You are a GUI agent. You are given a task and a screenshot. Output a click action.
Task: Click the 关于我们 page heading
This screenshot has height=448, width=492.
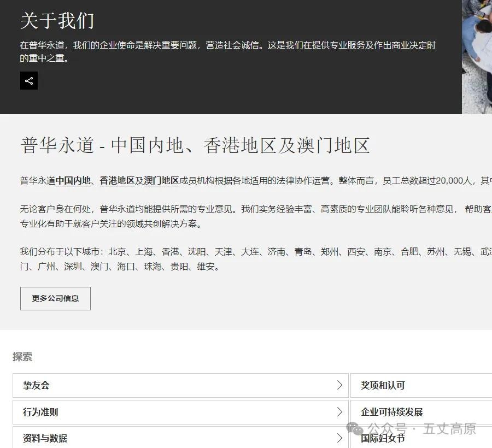point(57,21)
